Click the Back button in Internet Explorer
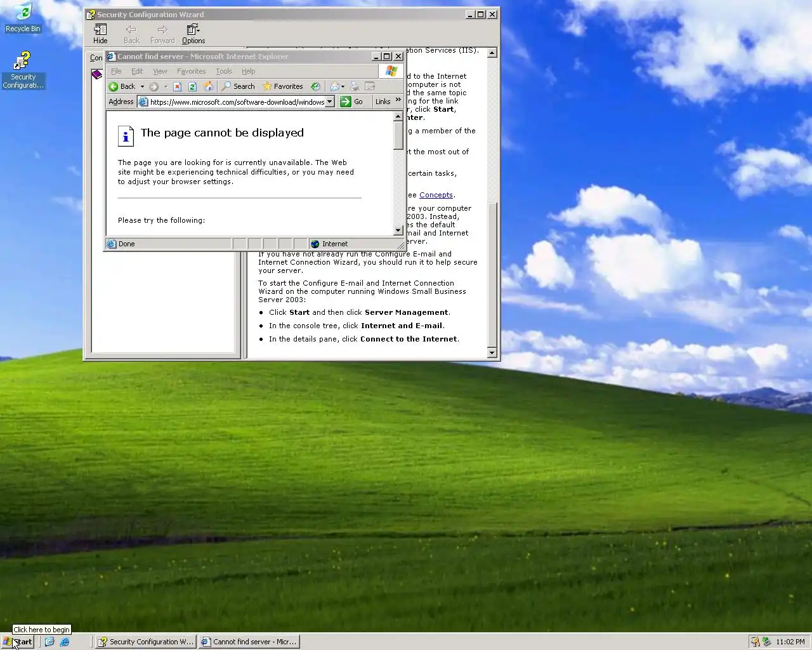 point(122,86)
